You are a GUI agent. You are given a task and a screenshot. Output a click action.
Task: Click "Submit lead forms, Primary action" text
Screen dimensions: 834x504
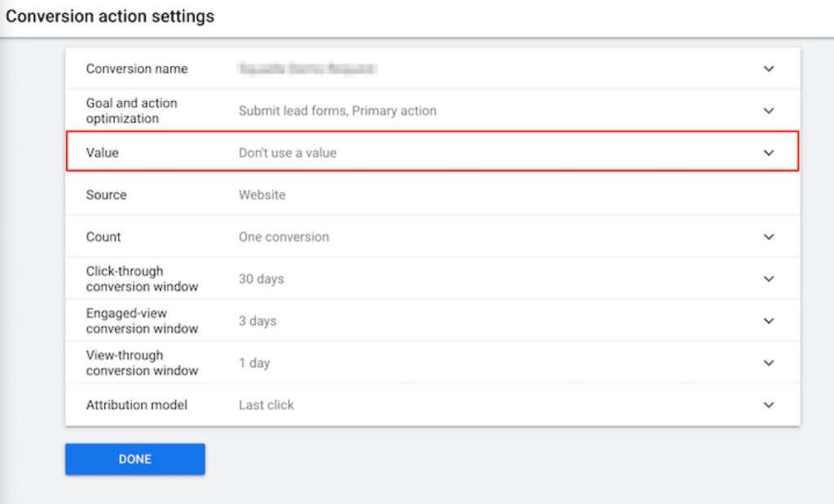[x=337, y=111]
